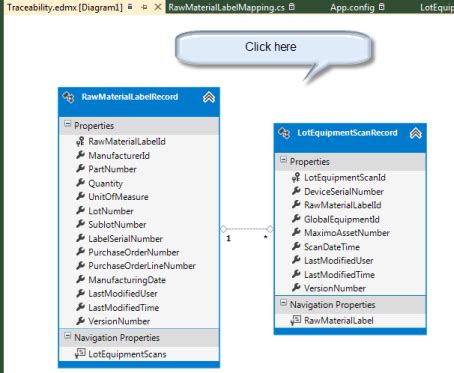Click the navigation icon beside LotEquipmentScans

[80, 354]
